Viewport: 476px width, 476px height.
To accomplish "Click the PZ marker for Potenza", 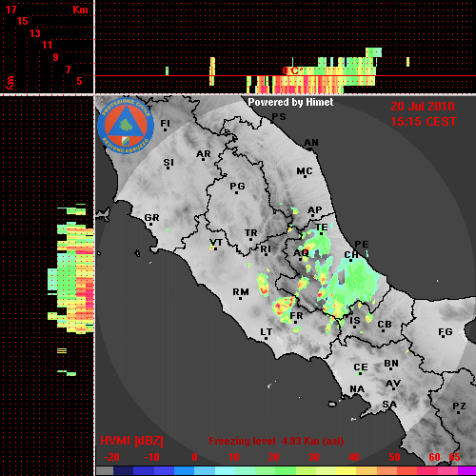I will pos(459,407).
